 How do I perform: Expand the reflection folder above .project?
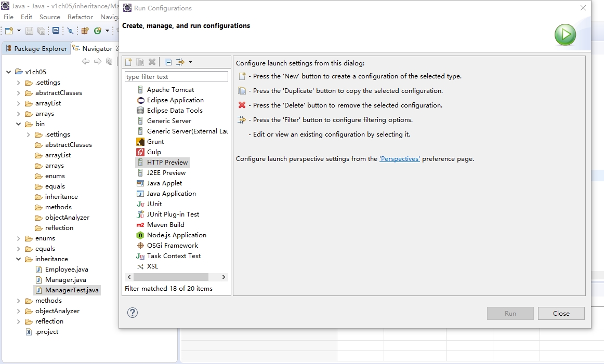[x=18, y=321]
